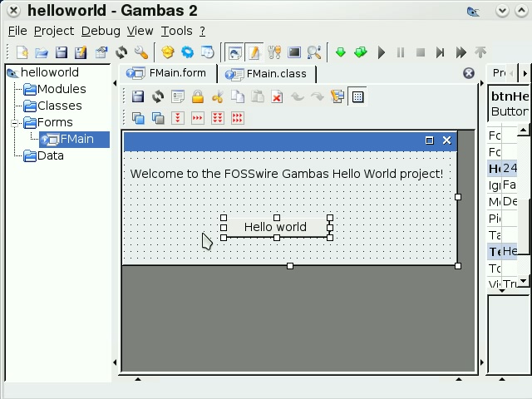Click the make package box icon
The height and width of the screenshot is (399, 532).
tap(168, 52)
